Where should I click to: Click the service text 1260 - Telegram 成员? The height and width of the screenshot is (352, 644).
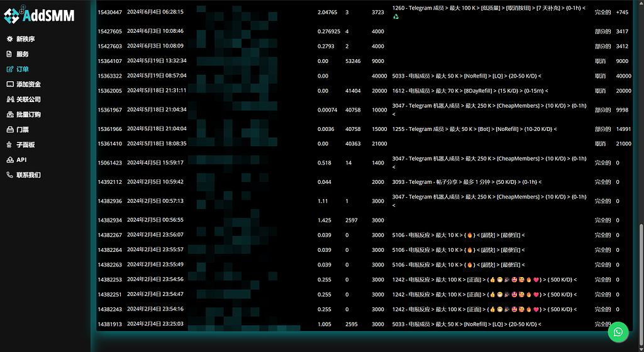(418, 8)
